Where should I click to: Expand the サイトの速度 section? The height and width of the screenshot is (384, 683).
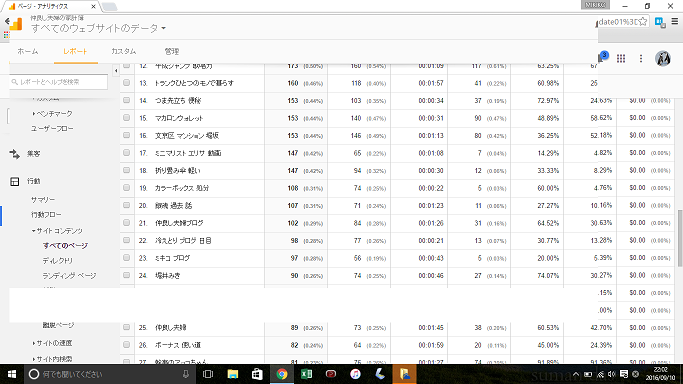53,343
